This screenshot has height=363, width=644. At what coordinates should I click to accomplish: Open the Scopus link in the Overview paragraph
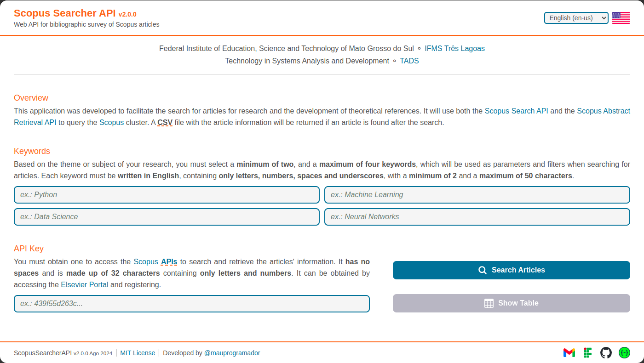[111, 122]
